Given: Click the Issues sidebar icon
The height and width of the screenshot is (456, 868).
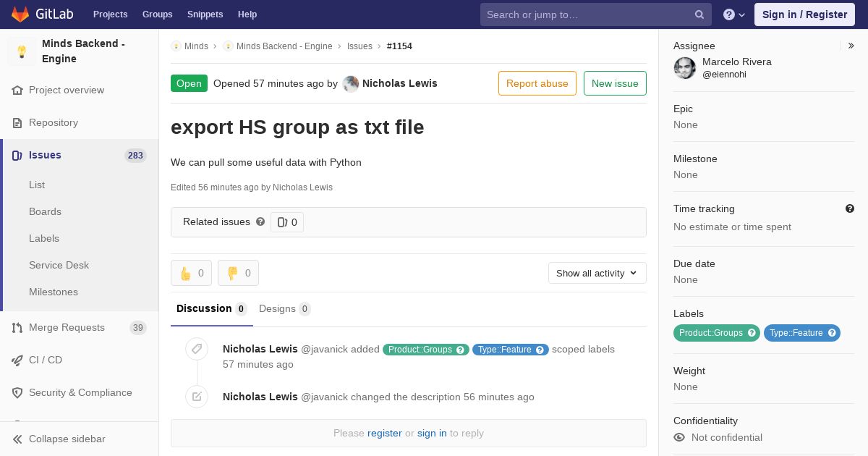Looking at the screenshot, I should click(17, 156).
